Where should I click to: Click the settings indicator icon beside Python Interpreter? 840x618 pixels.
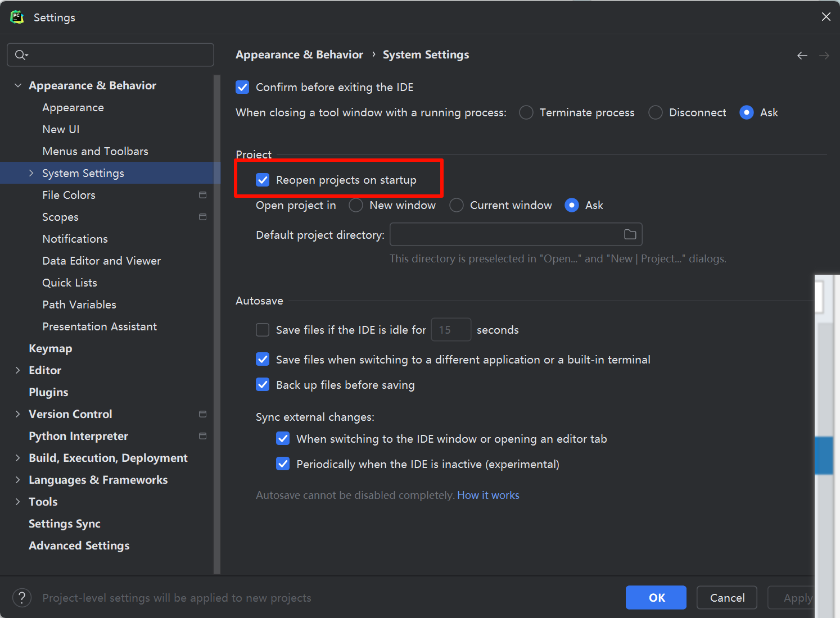203,435
